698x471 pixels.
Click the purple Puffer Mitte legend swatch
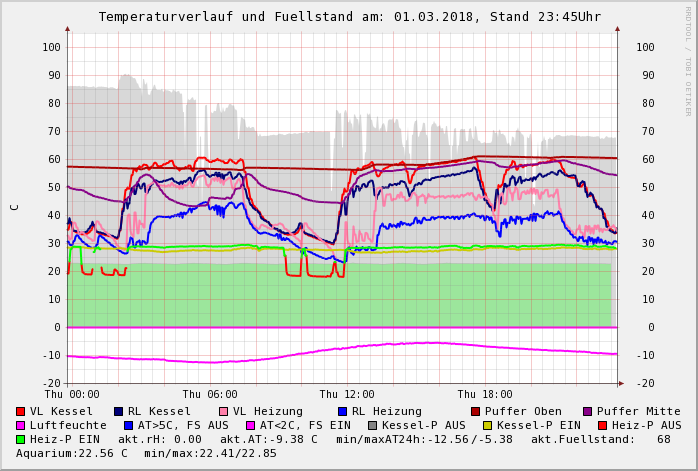(x=588, y=412)
